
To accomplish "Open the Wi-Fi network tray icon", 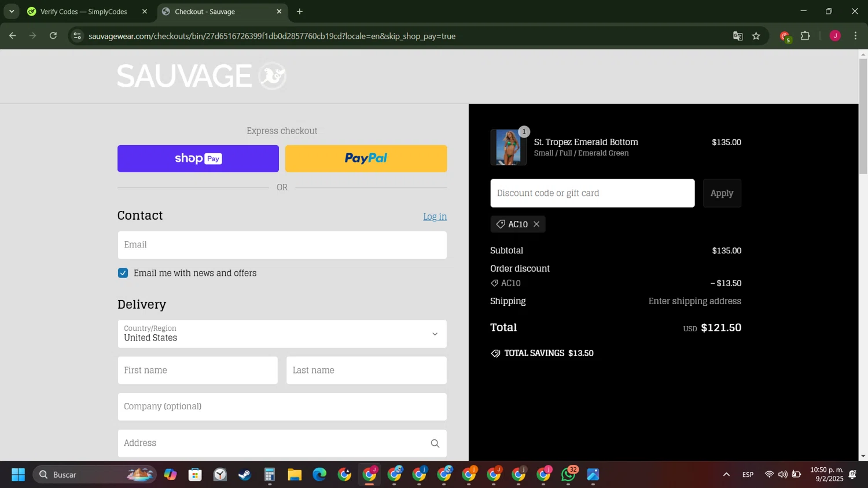I will point(769,475).
